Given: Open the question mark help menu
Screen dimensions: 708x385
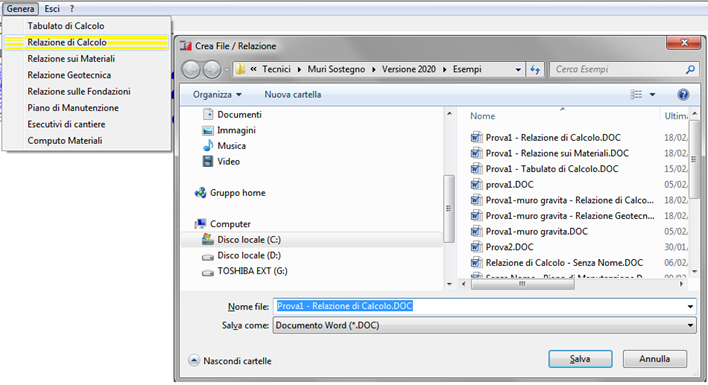Looking at the screenshot, I should pyautogui.click(x=72, y=9).
